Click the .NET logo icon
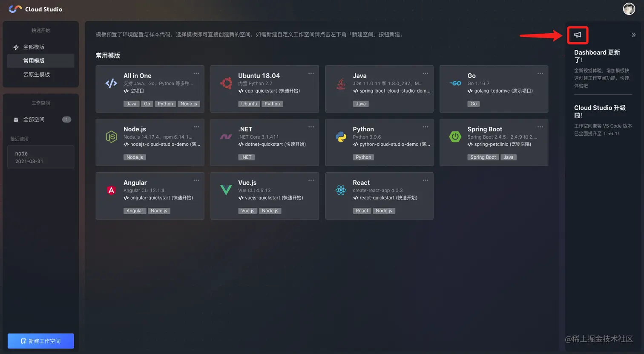 click(226, 137)
